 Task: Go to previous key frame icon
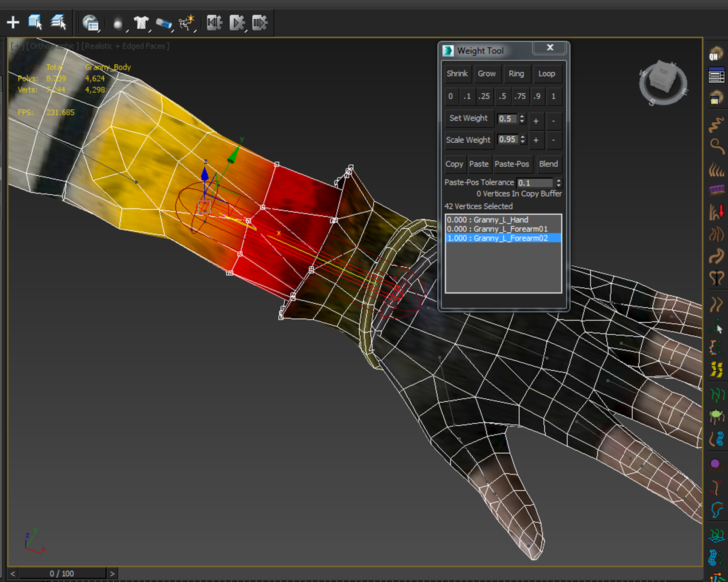[214, 23]
